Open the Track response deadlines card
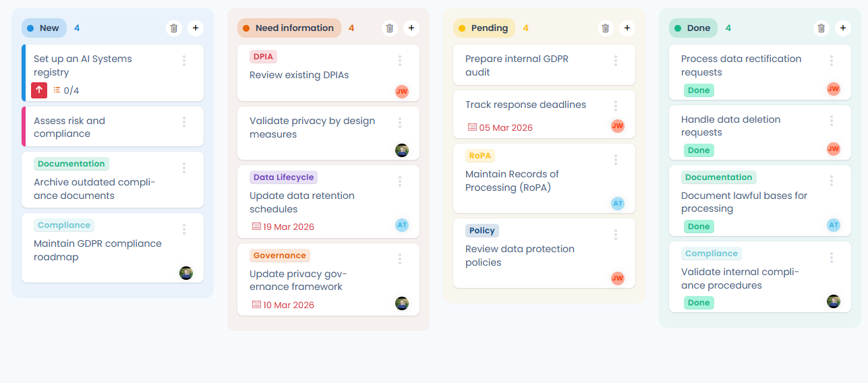The width and height of the screenshot is (868, 383). 544,115
